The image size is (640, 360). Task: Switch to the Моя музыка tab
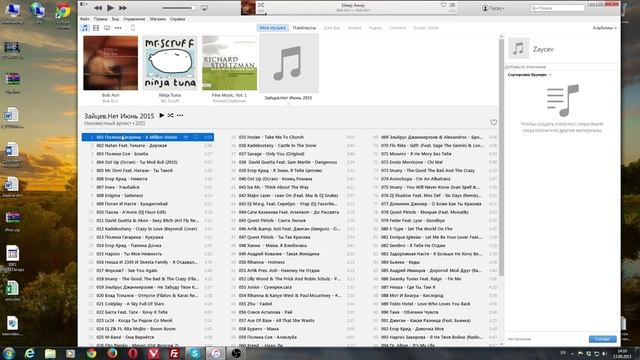(273, 28)
